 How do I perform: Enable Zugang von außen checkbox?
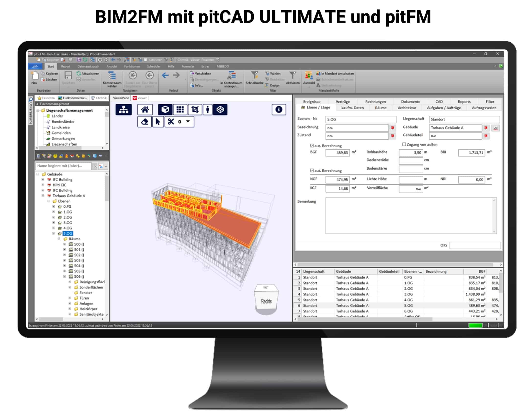404,144
